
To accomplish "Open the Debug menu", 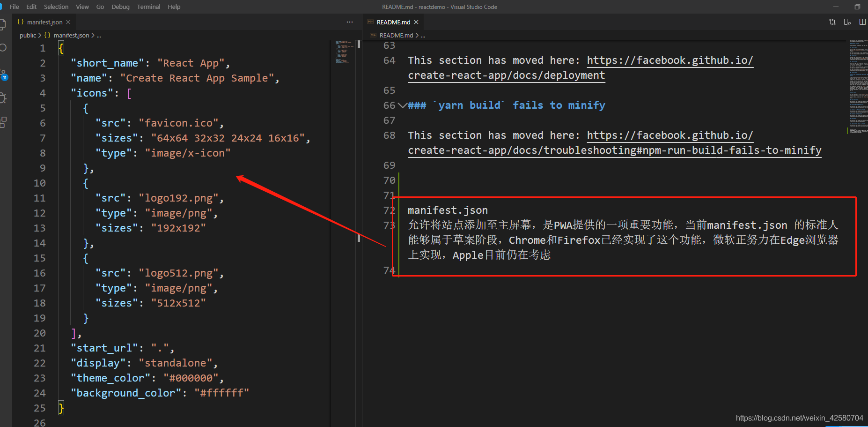I will click(120, 7).
